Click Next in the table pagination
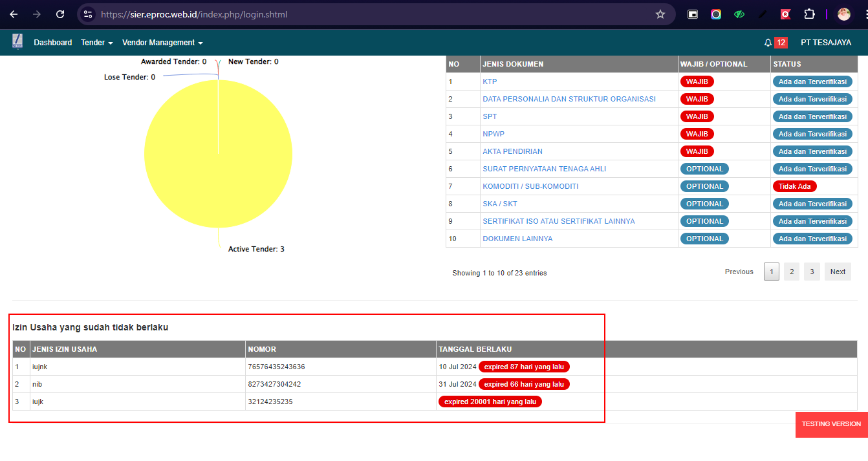Image resolution: width=868 pixels, height=461 pixels. coord(838,272)
